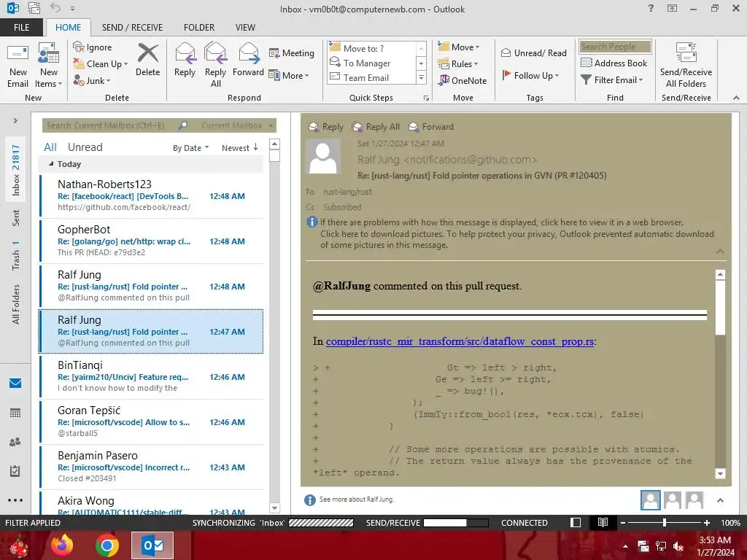This screenshot has height=560, width=747.
Task: Open the Follow Up flag menu
Action: click(x=530, y=75)
